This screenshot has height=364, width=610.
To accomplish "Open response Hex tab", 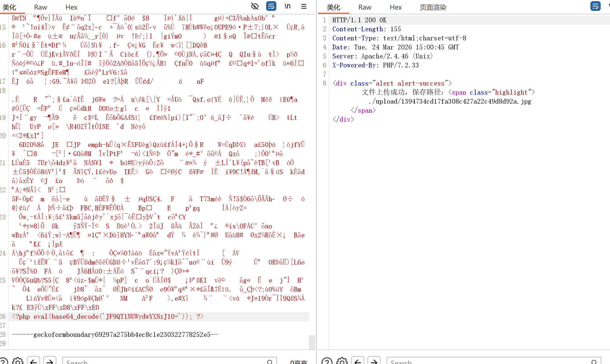I will coord(396,7).
